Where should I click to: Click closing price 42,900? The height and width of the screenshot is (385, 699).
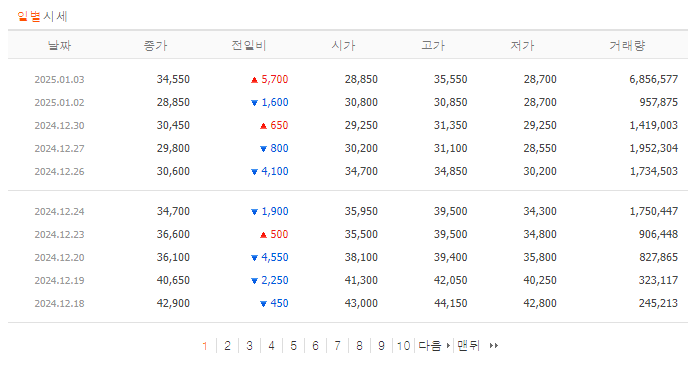(x=173, y=303)
